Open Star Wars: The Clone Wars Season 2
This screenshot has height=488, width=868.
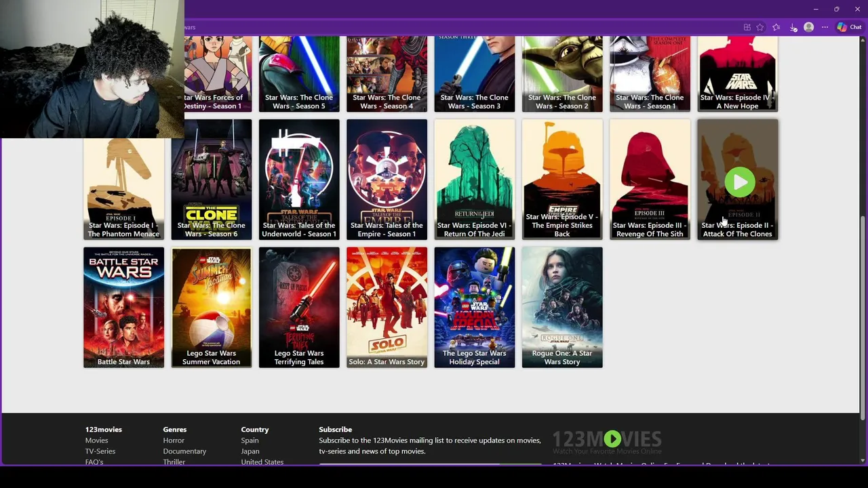pos(562,74)
